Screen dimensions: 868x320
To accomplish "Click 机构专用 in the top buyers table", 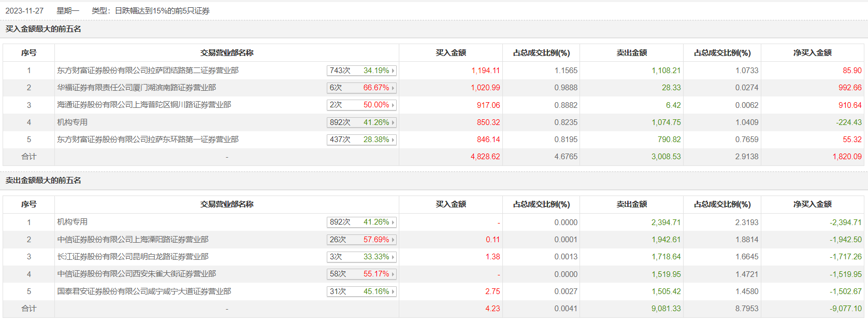I will tap(73, 122).
